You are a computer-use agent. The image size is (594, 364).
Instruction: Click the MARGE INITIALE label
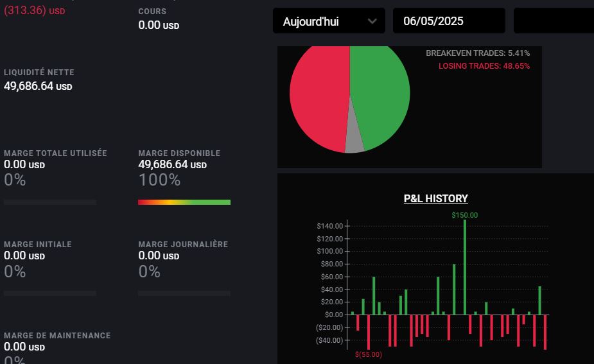point(37,245)
